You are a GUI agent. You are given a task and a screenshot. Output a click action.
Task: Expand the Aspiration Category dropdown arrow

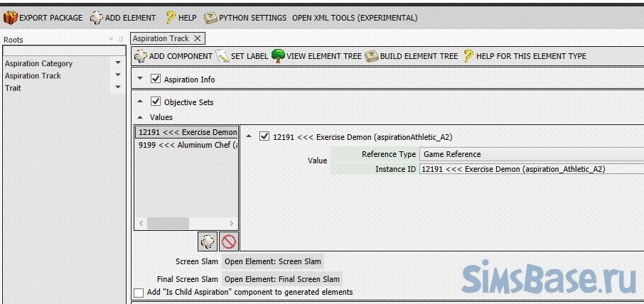coord(118,63)
